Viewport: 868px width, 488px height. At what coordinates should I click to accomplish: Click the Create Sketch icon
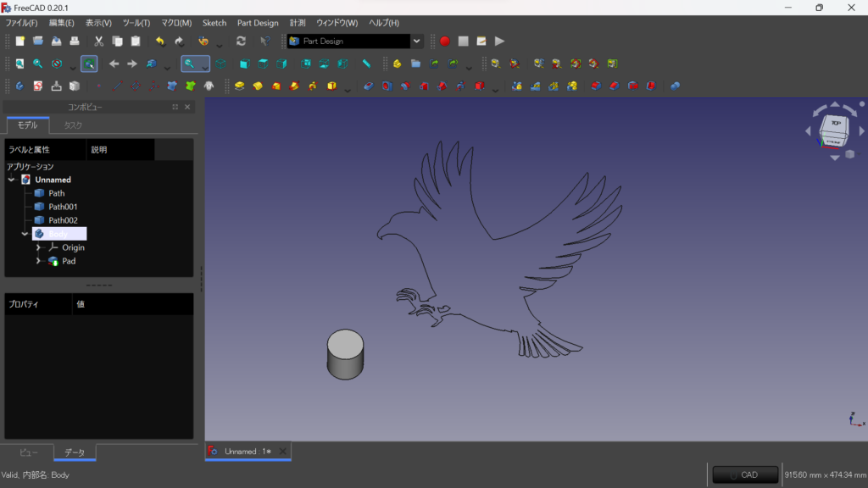pyautogui.click(x=37, y=86)
